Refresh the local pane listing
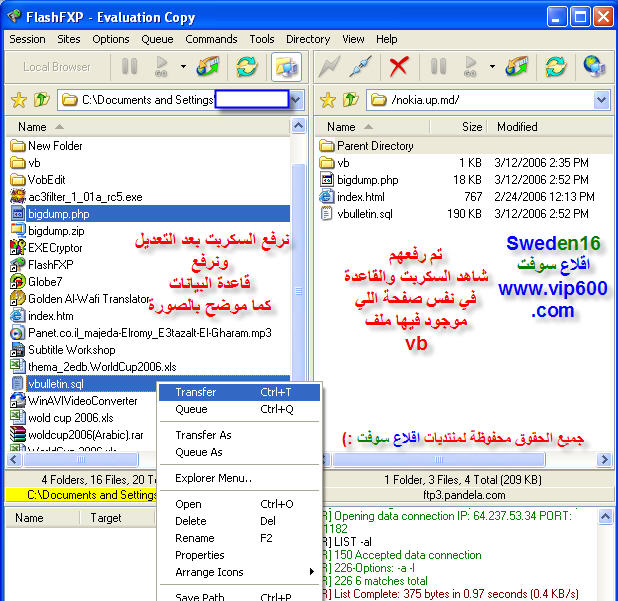The width and height of the screenshot is (618, 601). tap(247, 67)
